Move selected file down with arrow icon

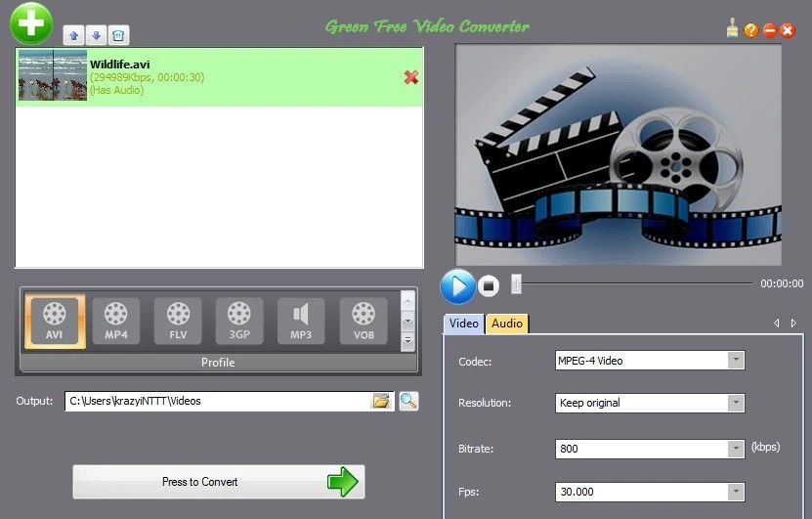[x=96, y=35]
